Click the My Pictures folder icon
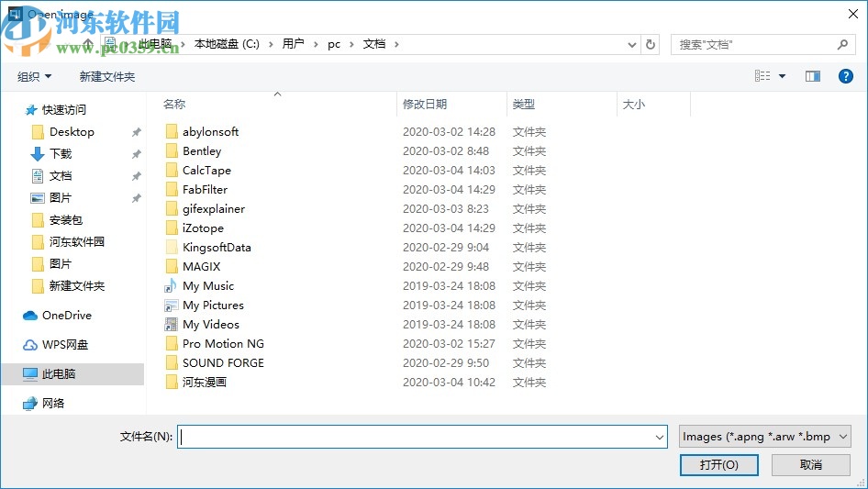Image resolution: width=868 pixels, height=489 pixels. click(x=171, y=306)
